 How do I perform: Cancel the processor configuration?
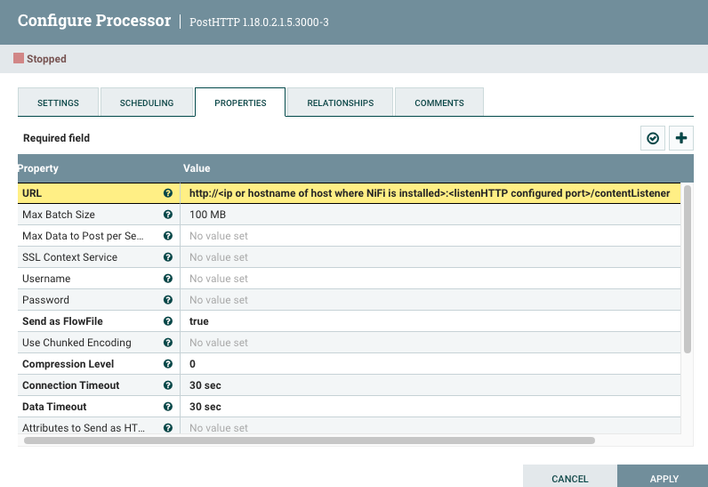(570, 476)
